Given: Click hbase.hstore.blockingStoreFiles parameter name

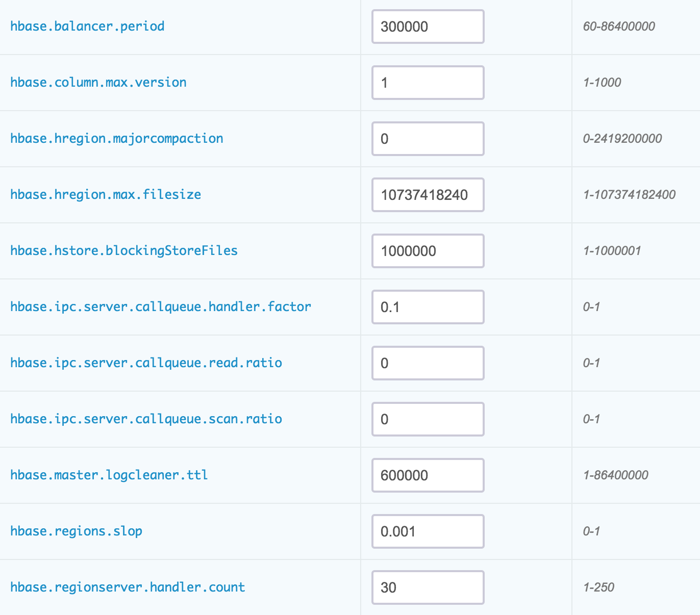Looking at the screenshot, I should [124, 251].
